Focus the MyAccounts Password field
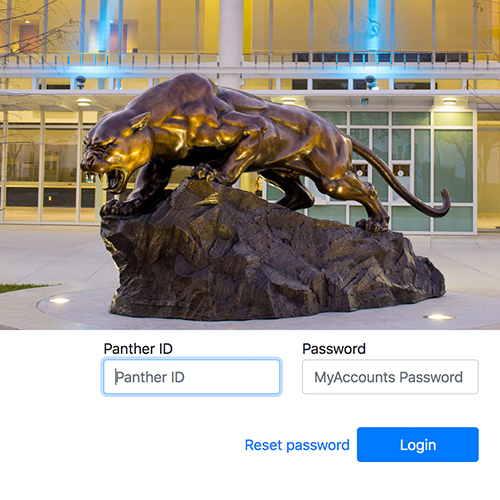500x500 pixels. 390,377
